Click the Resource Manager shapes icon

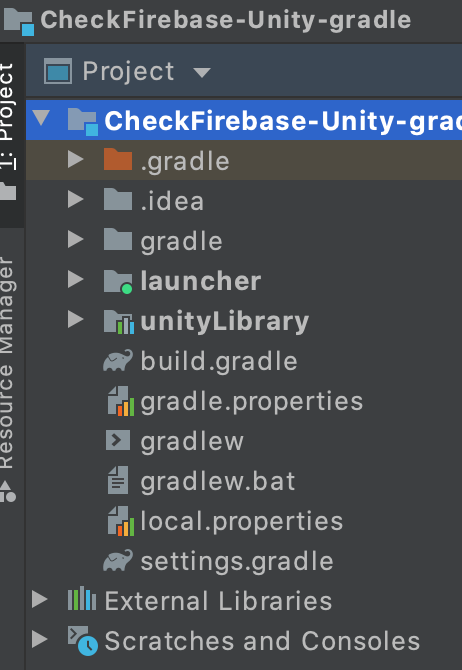tap(8, 491)
